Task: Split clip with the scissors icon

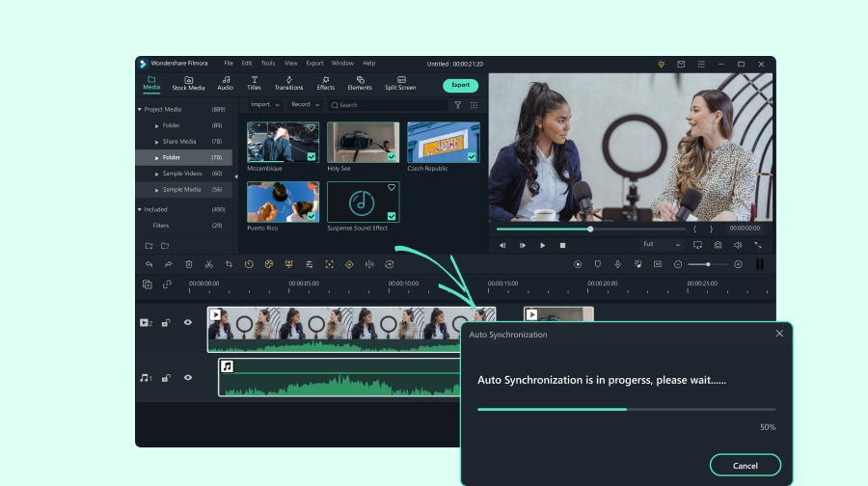Action: [x=208, y=264]
